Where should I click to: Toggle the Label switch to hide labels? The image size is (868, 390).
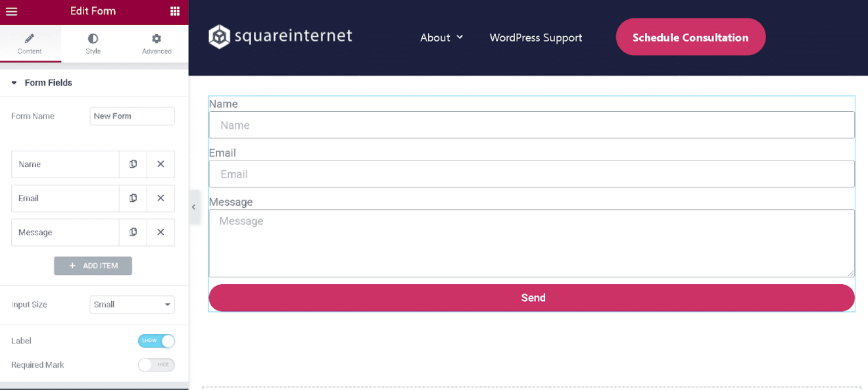pos(156,341)
